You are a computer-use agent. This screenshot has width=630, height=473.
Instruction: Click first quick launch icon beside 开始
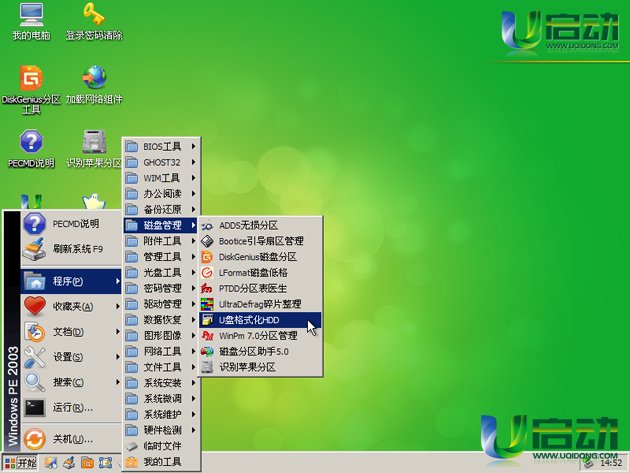(51, 463)
